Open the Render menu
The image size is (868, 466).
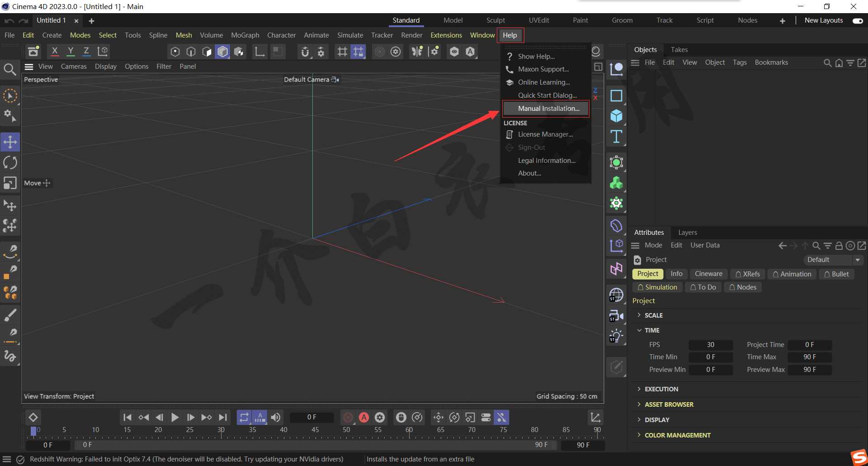point(412,35)
